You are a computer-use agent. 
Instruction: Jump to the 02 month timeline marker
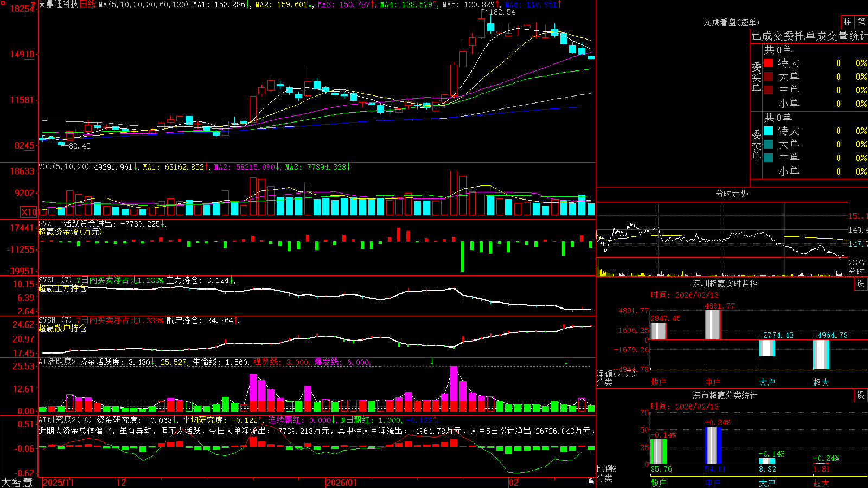[x=513, y=483]
